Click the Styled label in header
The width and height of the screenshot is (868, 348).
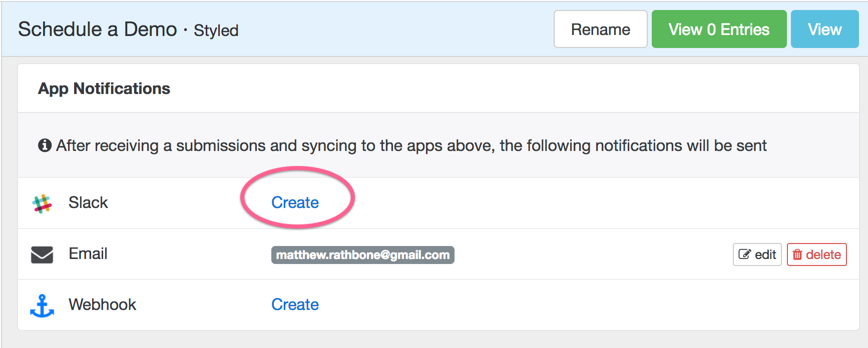coord(216,30)
